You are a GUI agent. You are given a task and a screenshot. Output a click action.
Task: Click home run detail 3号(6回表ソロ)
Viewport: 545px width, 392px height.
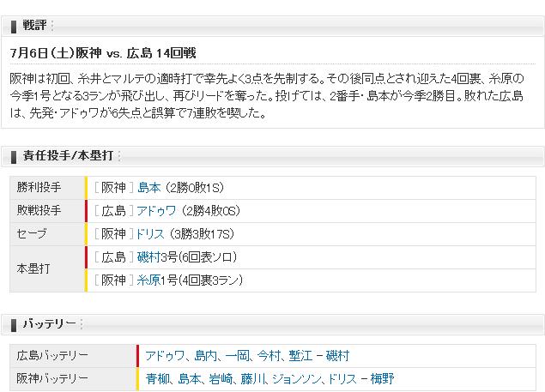pyautogui.click(x=199, y=257)
